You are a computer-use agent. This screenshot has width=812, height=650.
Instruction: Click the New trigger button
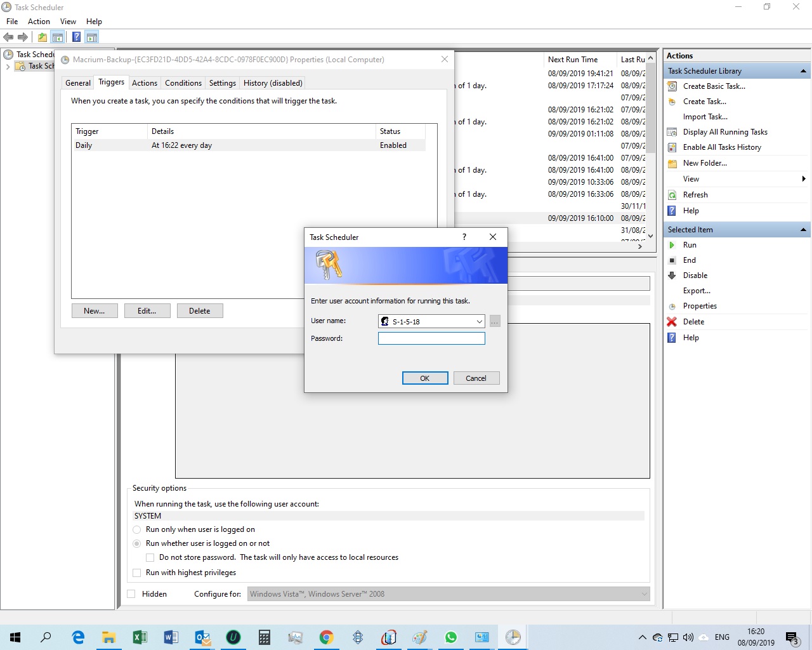click(x=94, y=310)
